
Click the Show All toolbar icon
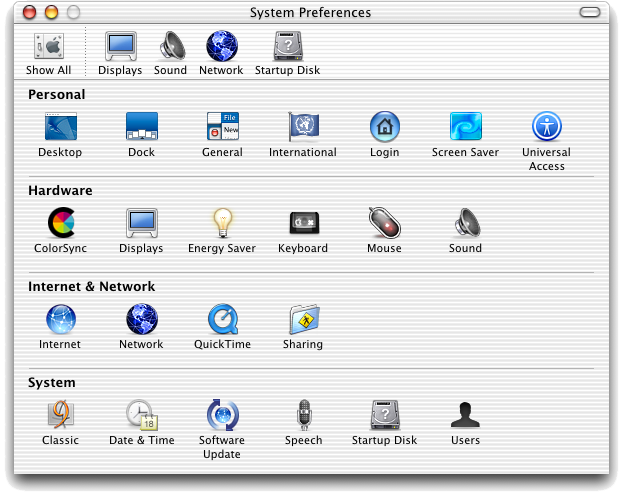[x=48, y=46]
